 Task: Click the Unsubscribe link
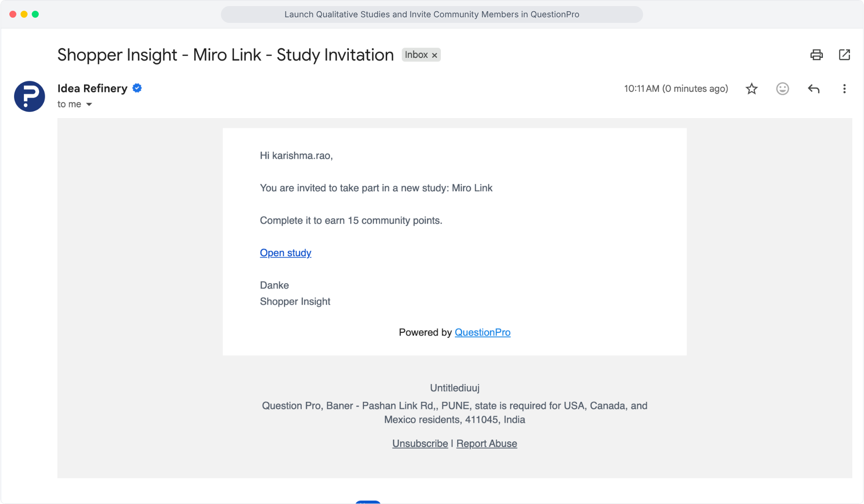420,444
